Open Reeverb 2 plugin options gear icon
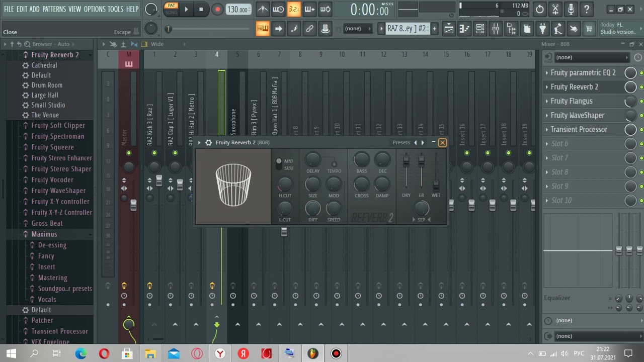This screenshot has width=644, height=362. tap(208, 143)
